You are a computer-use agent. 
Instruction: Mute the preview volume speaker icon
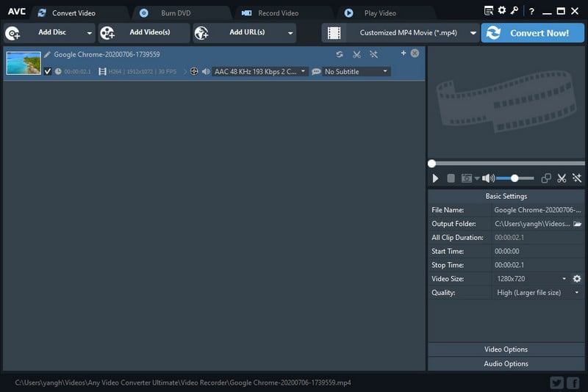(x=488, y=178)
